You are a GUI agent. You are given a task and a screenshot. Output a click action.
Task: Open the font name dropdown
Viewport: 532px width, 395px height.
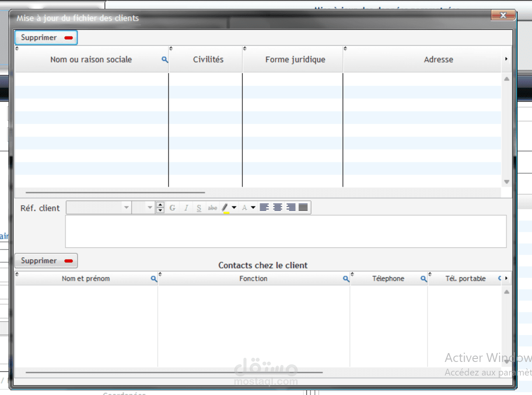pos(126,208)
